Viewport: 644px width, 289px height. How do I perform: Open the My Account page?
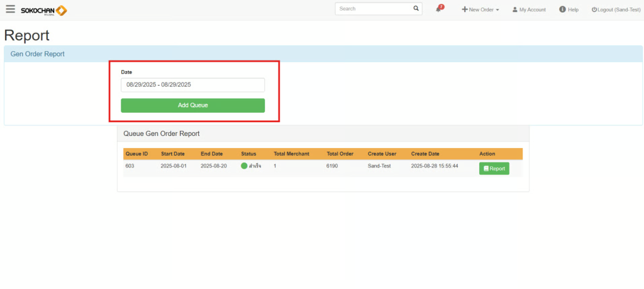pyautogui.click(x=529, y=9)
